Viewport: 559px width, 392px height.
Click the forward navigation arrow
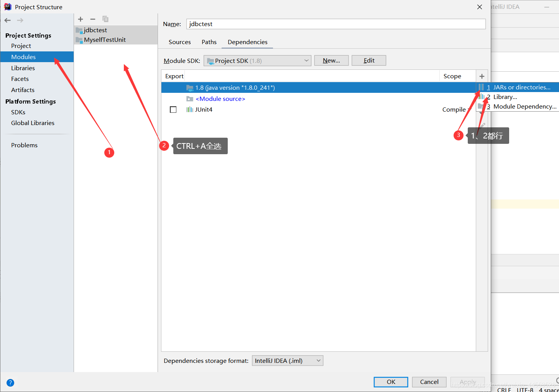[x=20, y=20]
